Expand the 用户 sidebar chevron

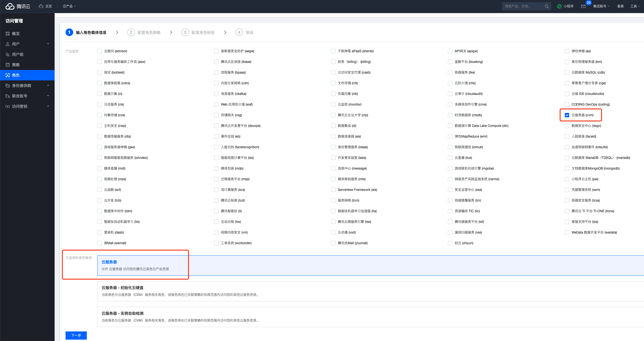(x=48, y=44)
